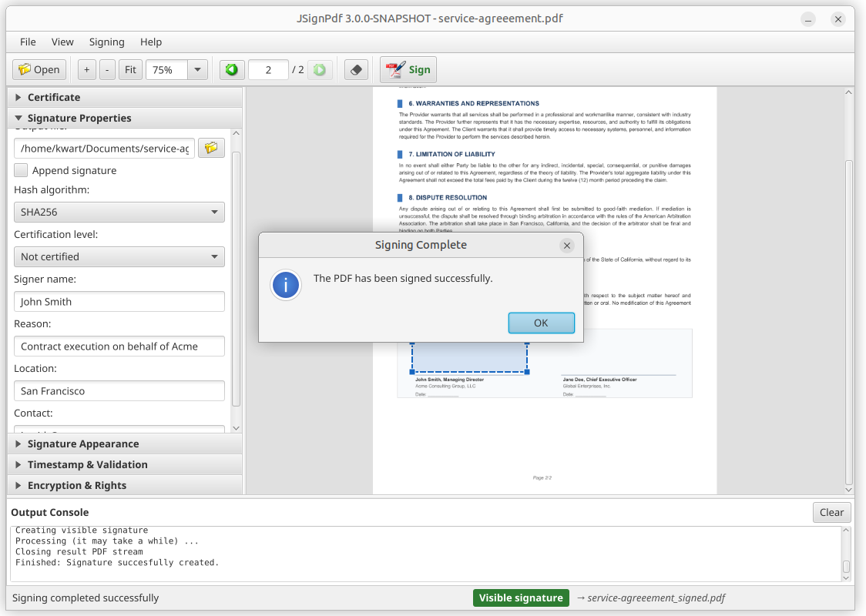Go to previous page with green arrow
The image size is (866, 616).
231,69
